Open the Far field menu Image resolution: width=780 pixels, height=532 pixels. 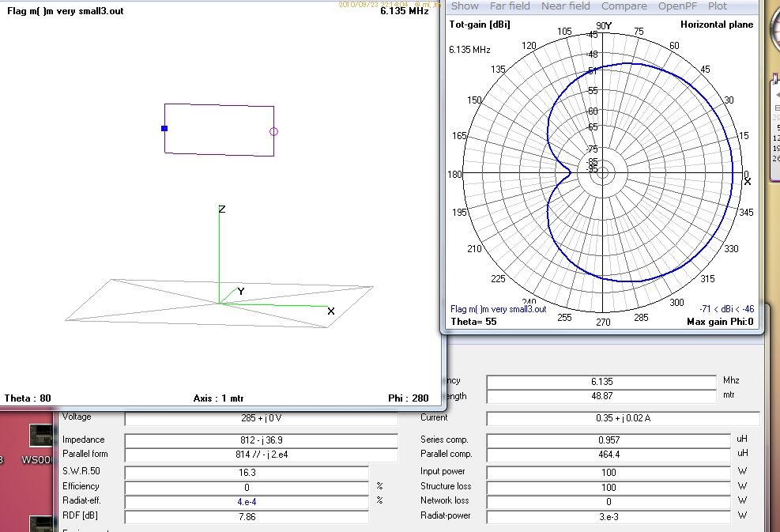tap(510, 6)
